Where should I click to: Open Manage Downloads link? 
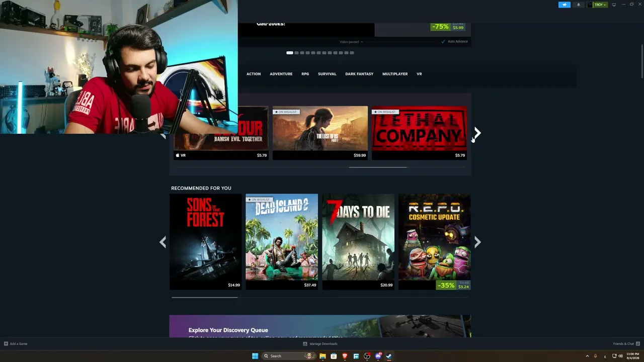324,344
